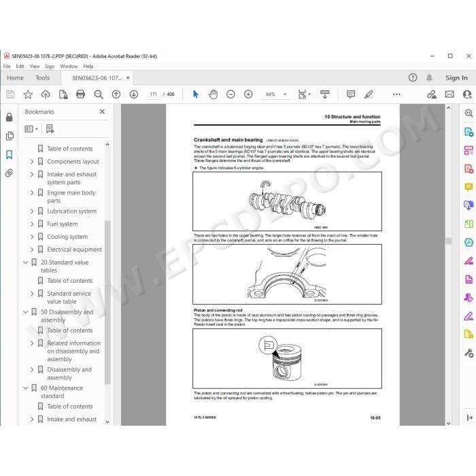Expand the Standard service value table bookmark
Image resolution: width=476 pixels, height=476 pixels.
32,294
